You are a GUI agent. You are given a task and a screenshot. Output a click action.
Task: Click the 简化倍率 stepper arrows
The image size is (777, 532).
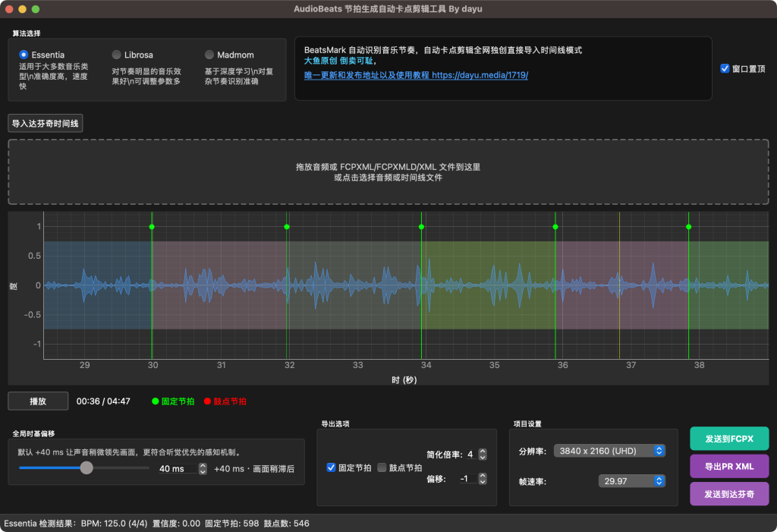pyautogui.click(x=483, y=455)
